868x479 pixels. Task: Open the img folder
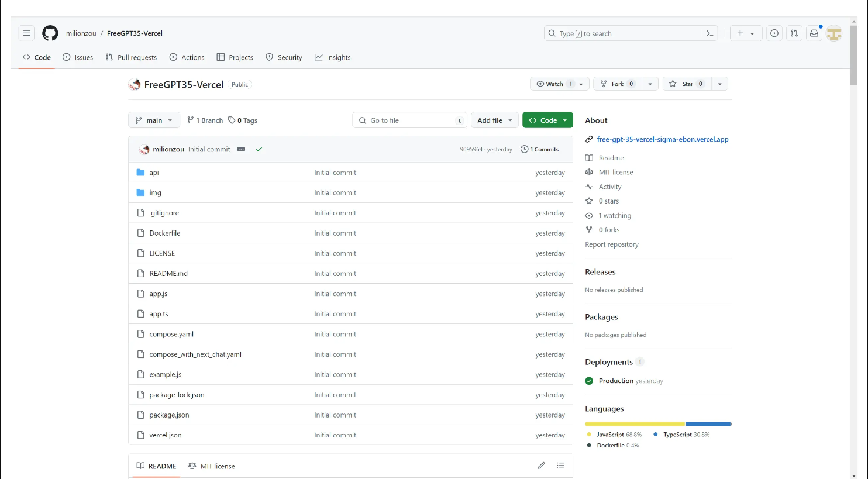(155, 192)
